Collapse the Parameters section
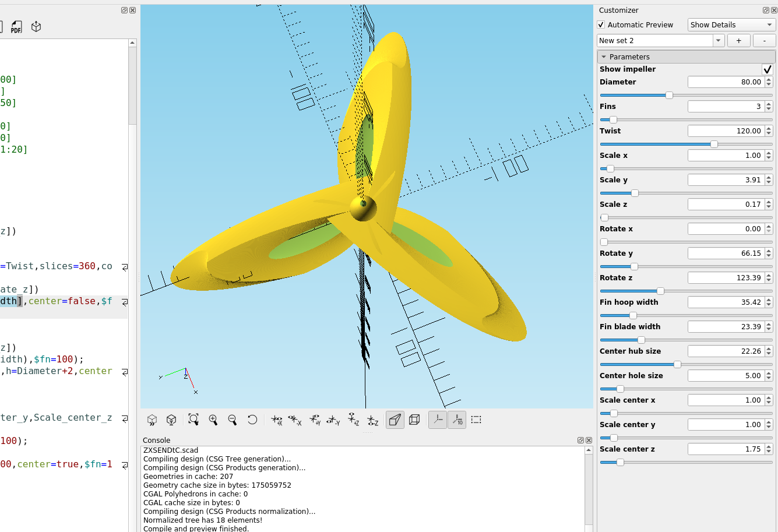Image resolution: width=778 pixels, height=532 pixels. tap(604, 56)
